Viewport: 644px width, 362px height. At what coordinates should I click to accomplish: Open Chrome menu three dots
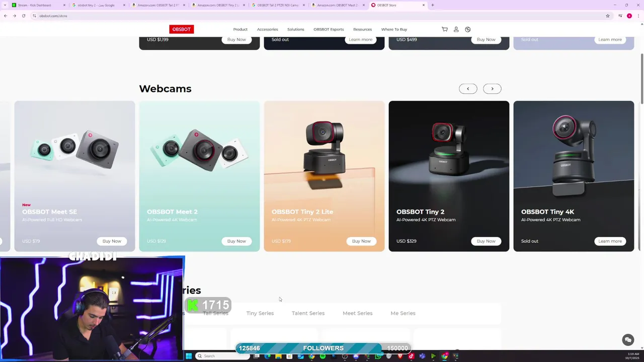pyautogui.click(x=637, y=16)
